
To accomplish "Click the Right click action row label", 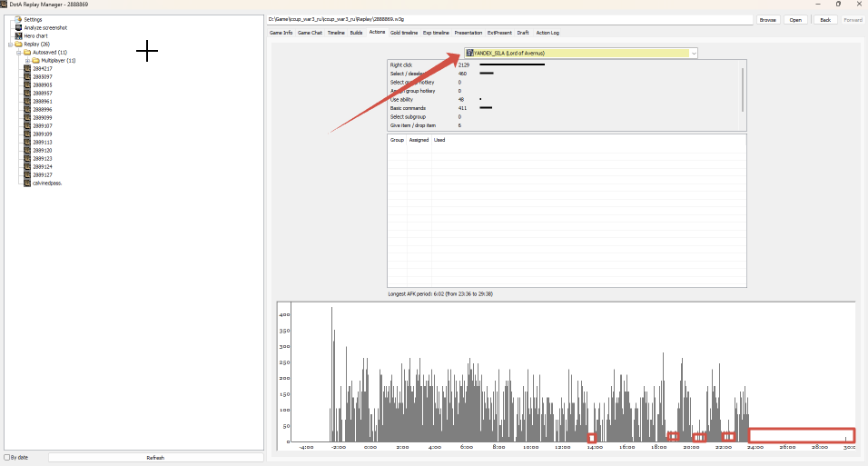I will tap(401, 65).
